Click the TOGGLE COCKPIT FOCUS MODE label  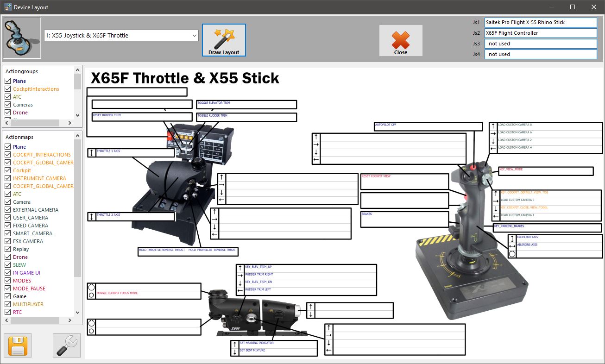(x=117, y=293)
